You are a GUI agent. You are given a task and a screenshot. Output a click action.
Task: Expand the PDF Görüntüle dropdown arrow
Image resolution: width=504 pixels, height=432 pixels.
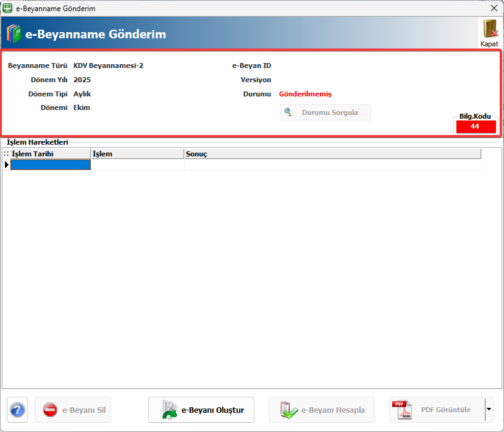pyautogui.click(x=489, y=410)
